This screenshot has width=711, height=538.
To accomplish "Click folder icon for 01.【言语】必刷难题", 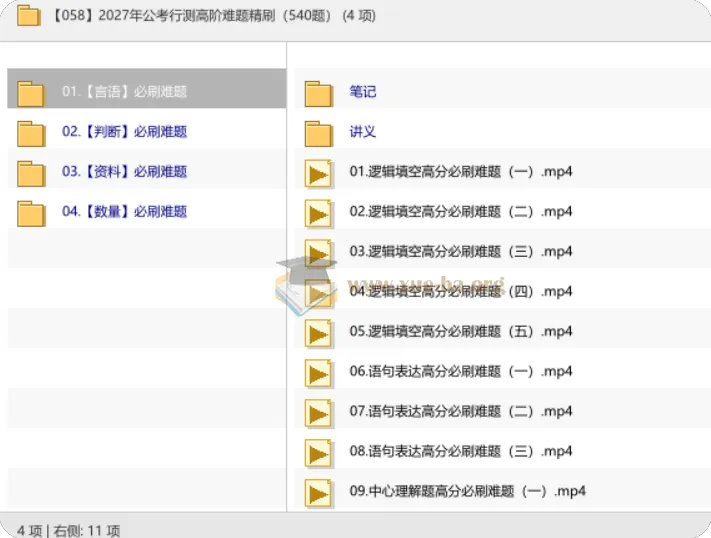I will [x=31, y=94].
